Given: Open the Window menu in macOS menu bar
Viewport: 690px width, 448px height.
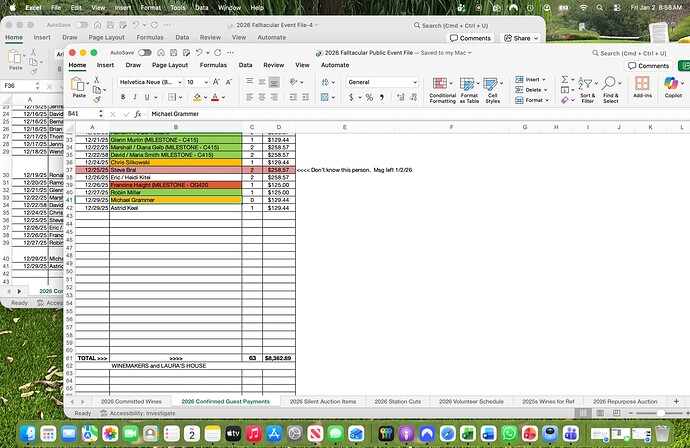Looking at the screenshot, I should 229,7.
